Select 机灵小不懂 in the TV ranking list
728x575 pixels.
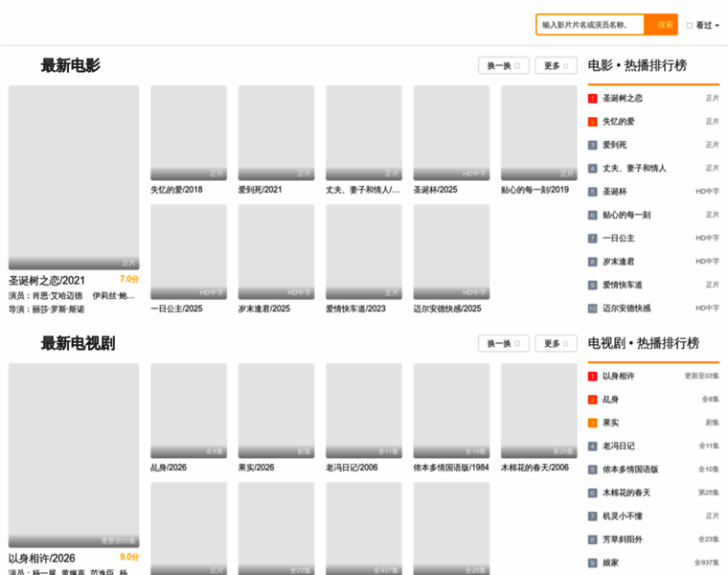(653, 516)
